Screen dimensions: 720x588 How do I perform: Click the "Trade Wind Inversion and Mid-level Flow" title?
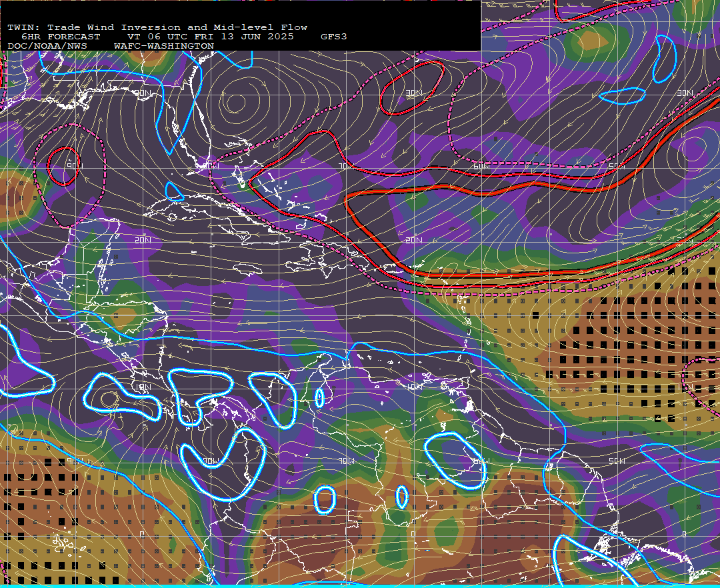click(177, 27)
